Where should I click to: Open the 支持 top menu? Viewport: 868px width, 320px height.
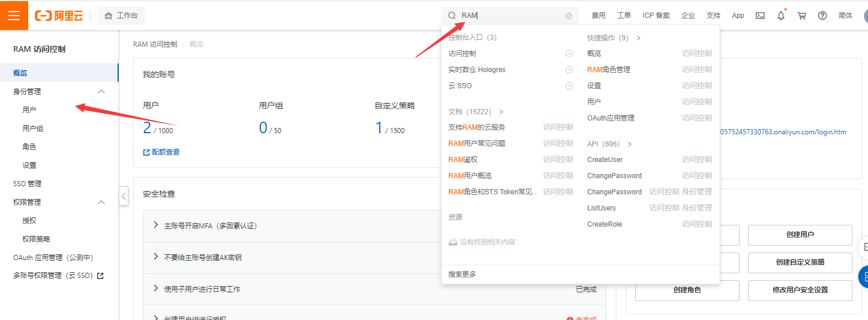coord(713,16)
